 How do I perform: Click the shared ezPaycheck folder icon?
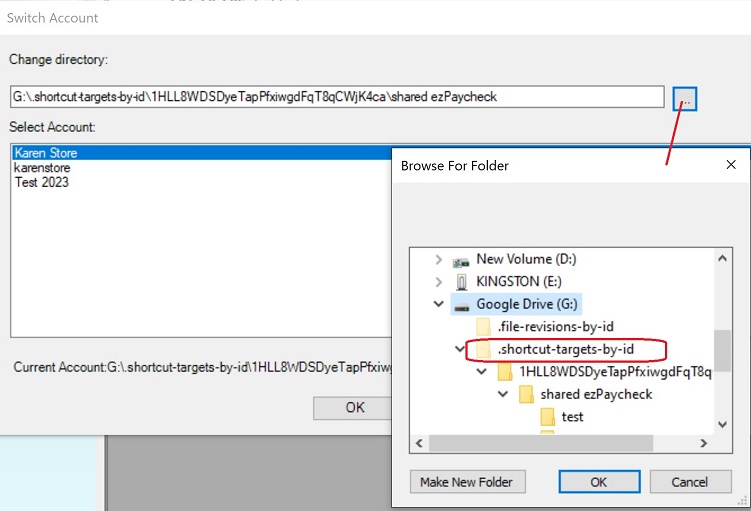pos(526,394)
